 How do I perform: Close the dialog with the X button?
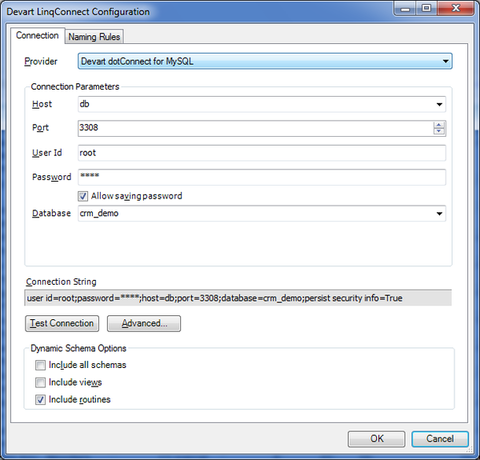(x=456, y=8)
